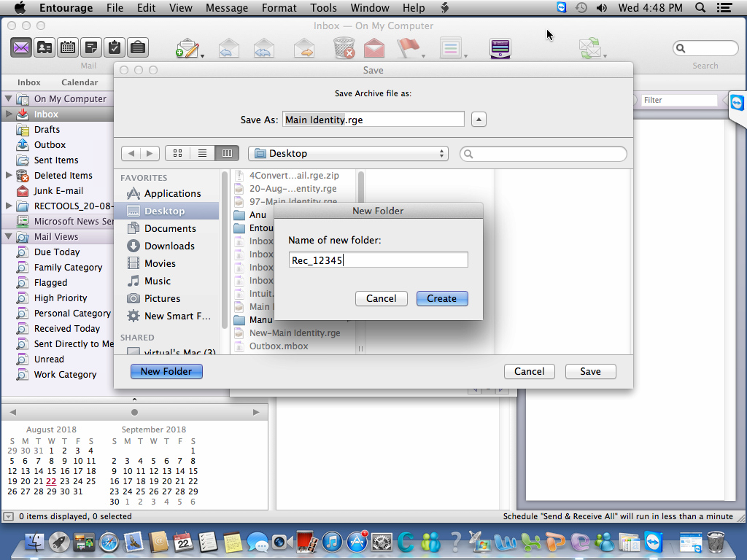Open Flag dropdown arrow in toolbar
Screen dimensions: 747x560
[x=422, y=56]
